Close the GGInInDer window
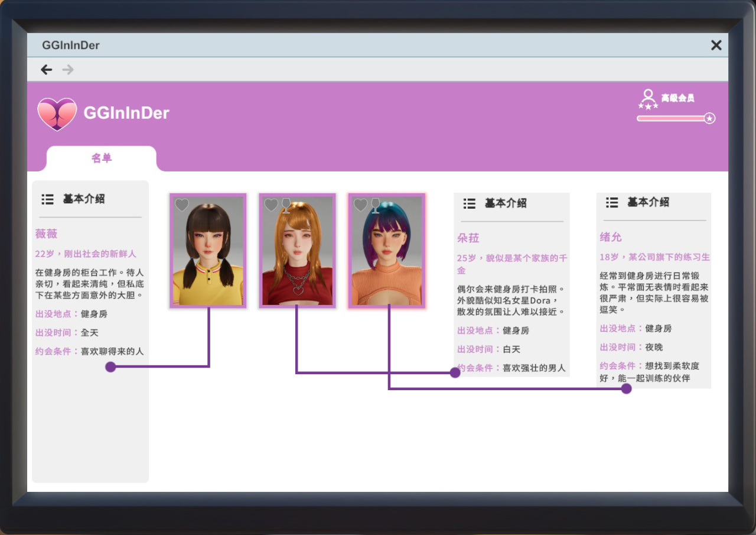The height and width of the screenshot is (535, 756). (x=716, y=45)
